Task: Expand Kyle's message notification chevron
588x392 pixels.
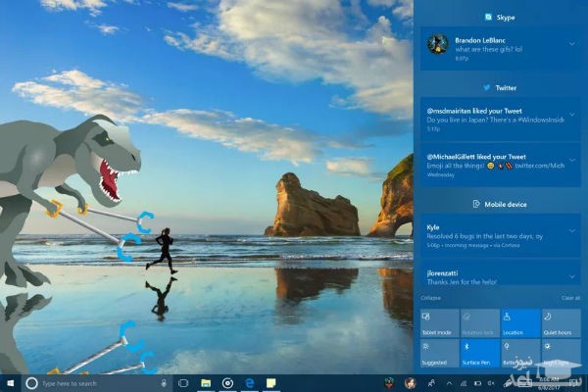Action: (572, 230)
